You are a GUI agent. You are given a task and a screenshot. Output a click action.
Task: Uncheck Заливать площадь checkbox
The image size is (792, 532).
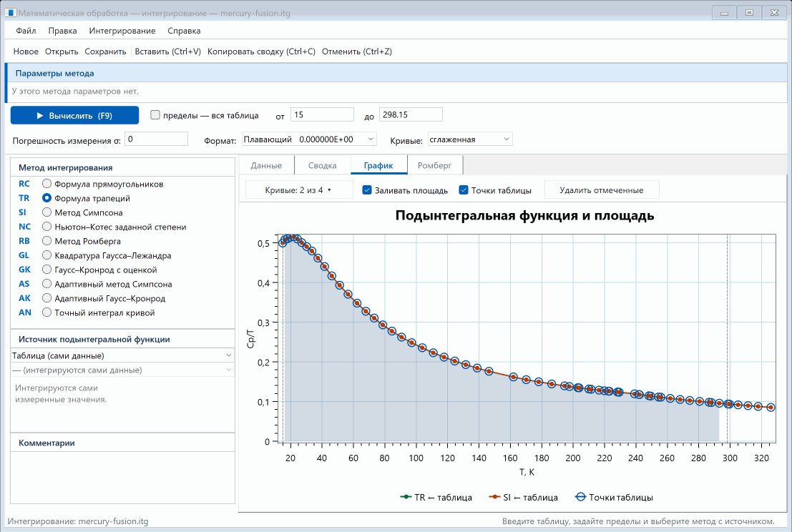pyautogui.click(x=367, y=190)
